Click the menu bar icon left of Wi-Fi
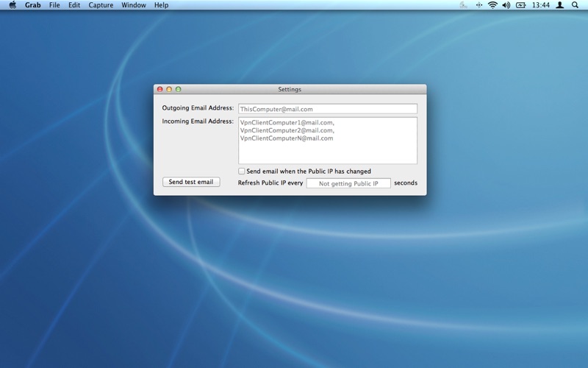Viewport: 588px width, 368px height. [x=479, y=5]
